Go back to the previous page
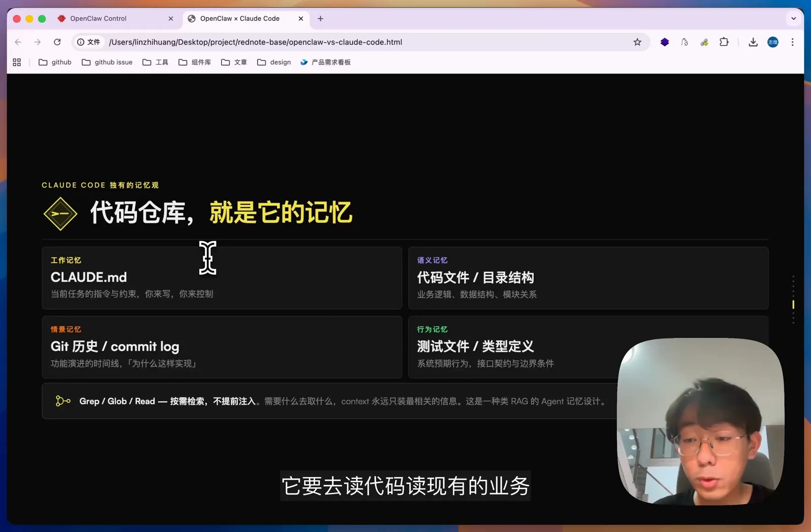 pyautogui.click(x=18, y=42)
